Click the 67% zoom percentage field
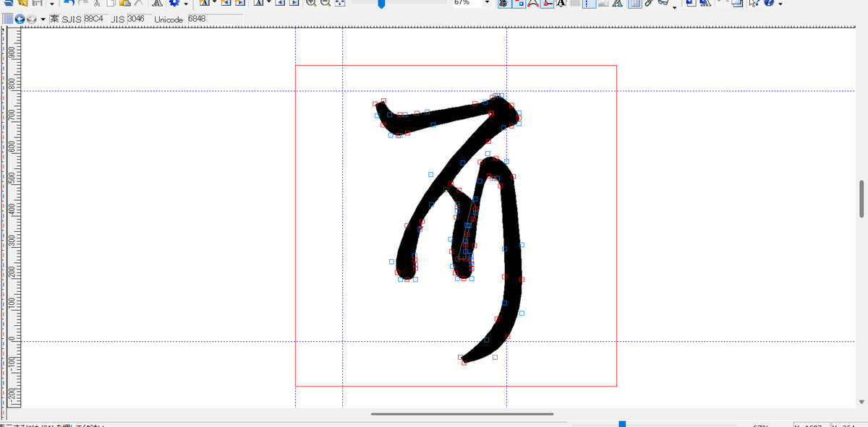The height and width of the screenshot is (427, 868). [x=466, y=3]
